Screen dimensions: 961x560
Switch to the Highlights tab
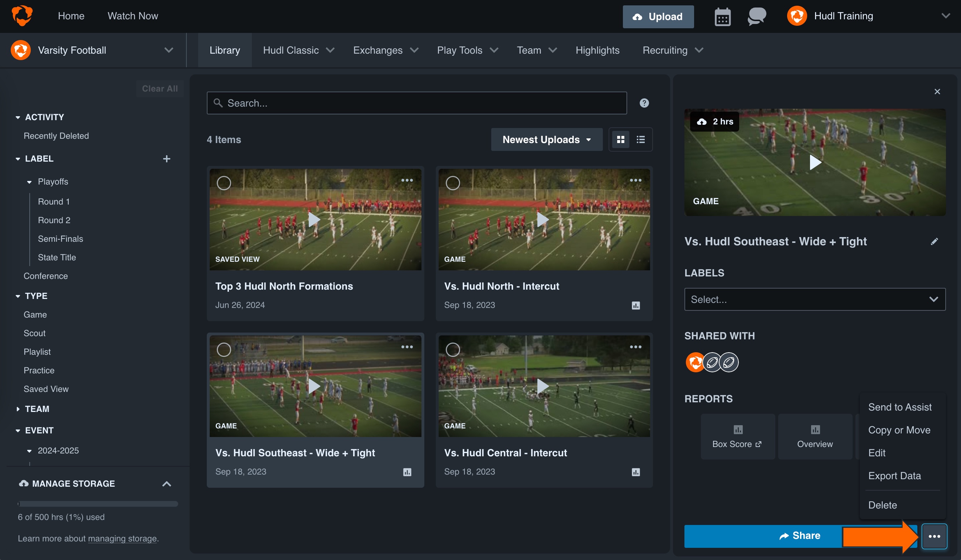click(597, 50)
